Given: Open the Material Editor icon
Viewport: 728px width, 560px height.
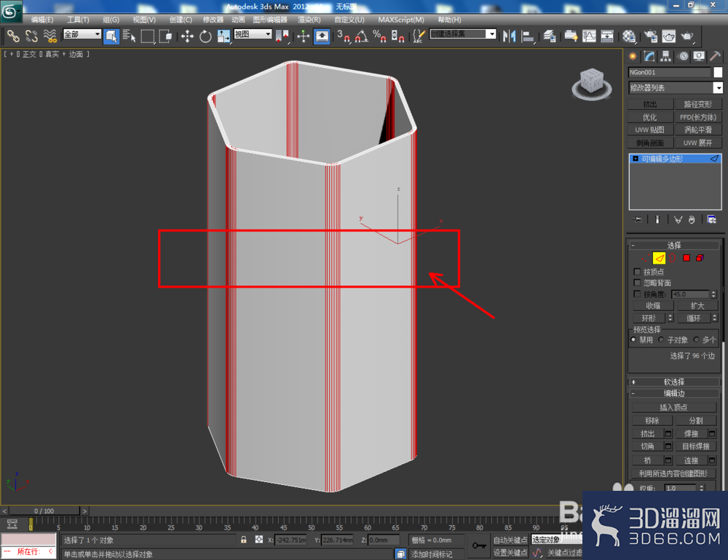Looking at the screenshot, I should [x=629, y=36].
